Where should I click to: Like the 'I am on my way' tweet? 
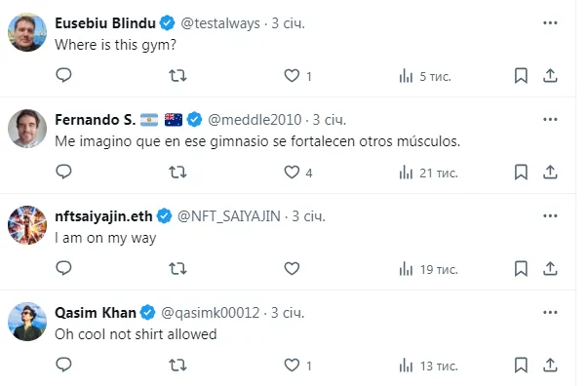click(292, 268)
